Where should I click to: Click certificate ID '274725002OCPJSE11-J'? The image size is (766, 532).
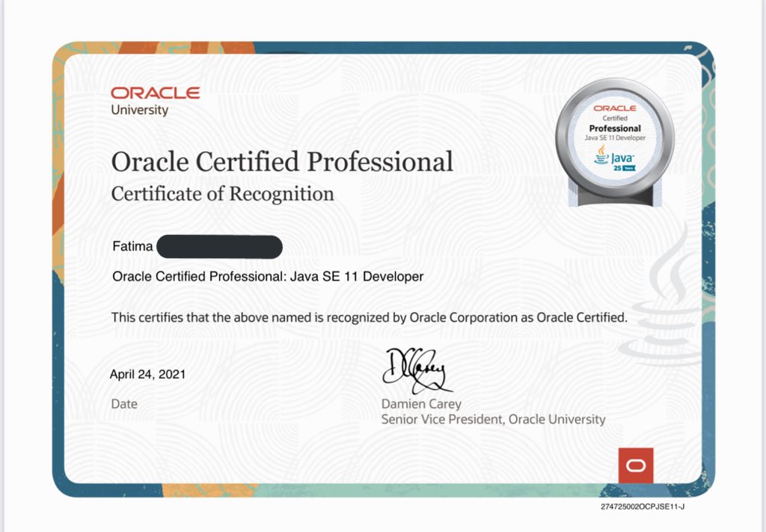(643, 507)
